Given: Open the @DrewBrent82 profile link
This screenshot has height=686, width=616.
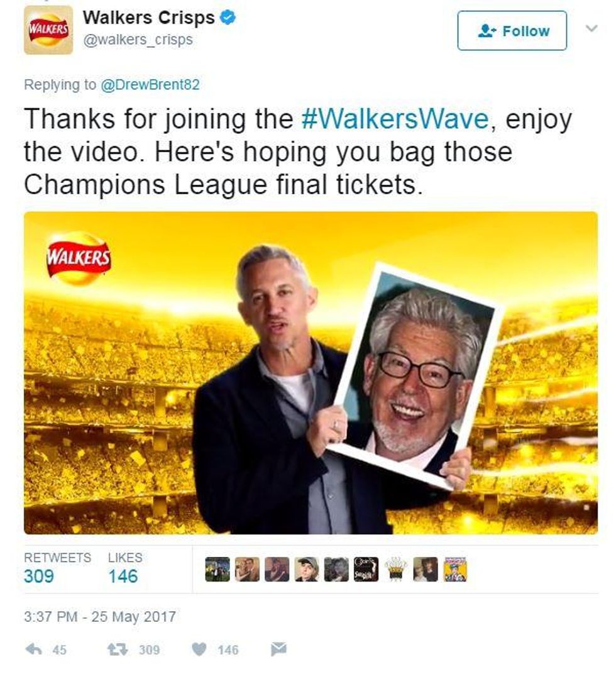Looking at the screenshot, I should coord(150,84).
